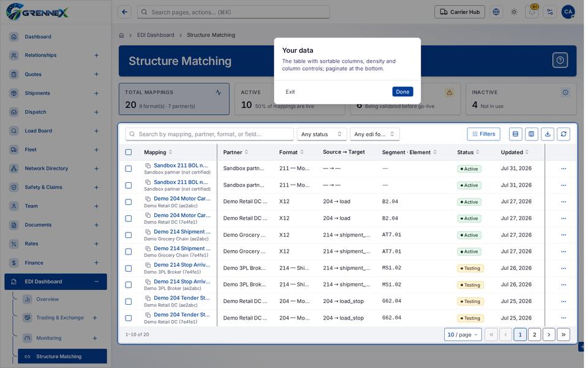Toggle the light theme sun icon
This screenshot has width=588, height=368.
pos(514,12)
